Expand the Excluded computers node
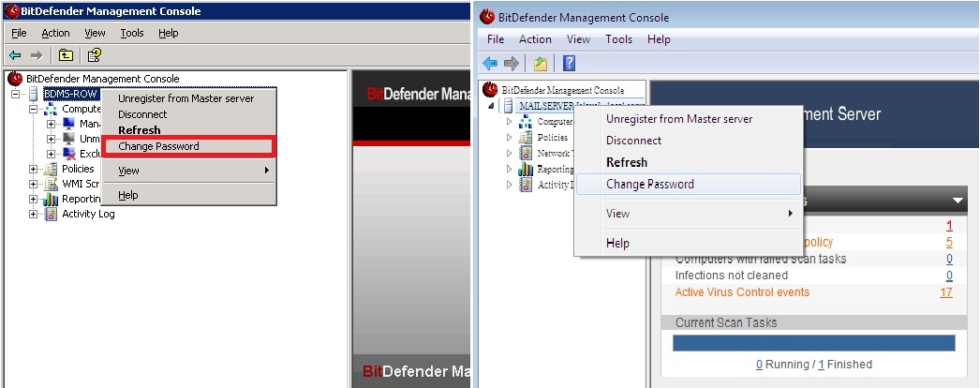The height and width of the screenshot is (388, 980). coord(52,154)
